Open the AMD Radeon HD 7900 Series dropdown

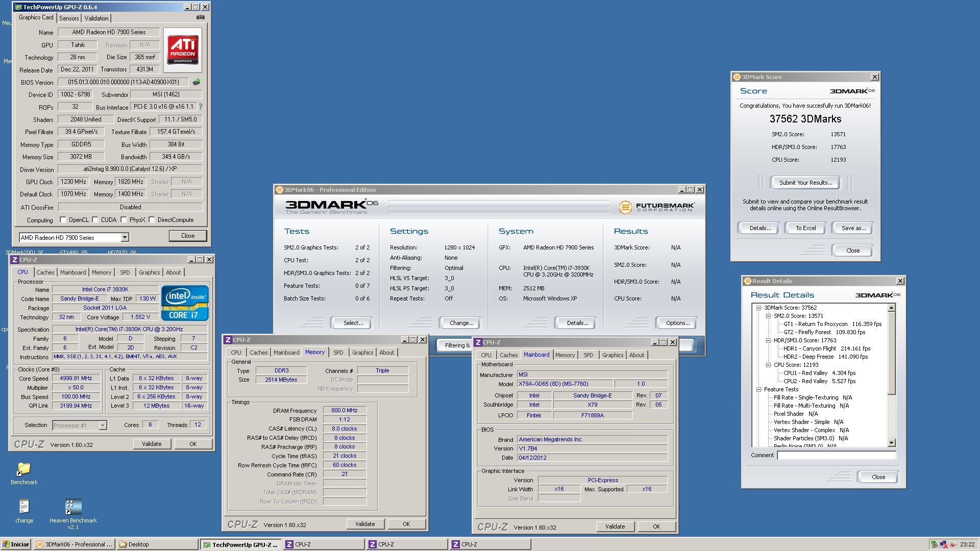coord(125,238)
